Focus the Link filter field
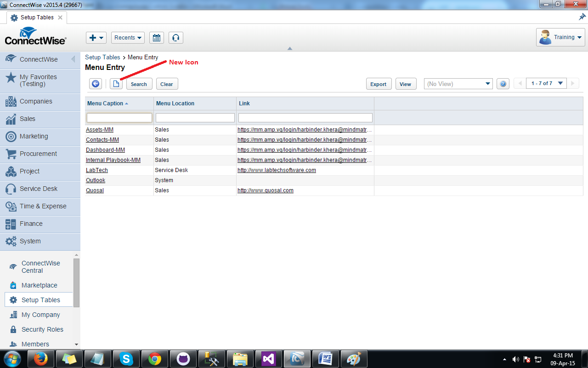588x368 pixels. (305, 118)
